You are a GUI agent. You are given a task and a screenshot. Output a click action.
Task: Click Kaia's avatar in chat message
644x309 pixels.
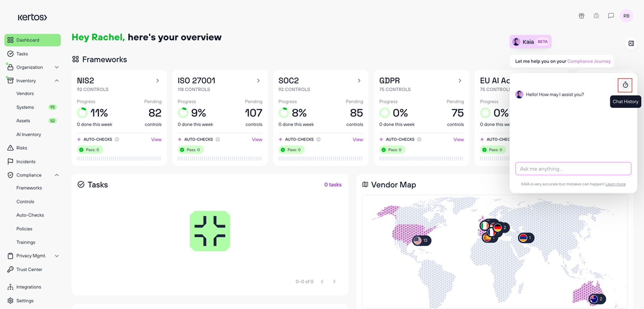point(519,94)
